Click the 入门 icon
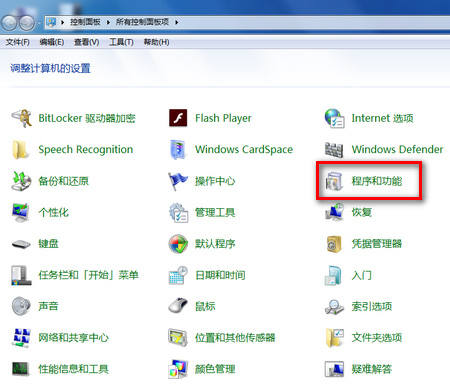This screenshot has height=386, width=450. (x=334, y=275)
